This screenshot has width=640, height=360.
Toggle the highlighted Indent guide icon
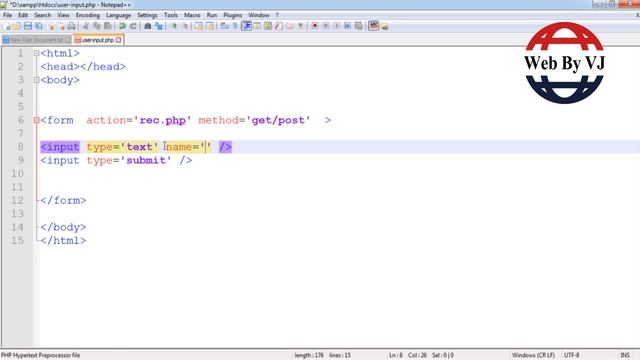pos(247,26)
